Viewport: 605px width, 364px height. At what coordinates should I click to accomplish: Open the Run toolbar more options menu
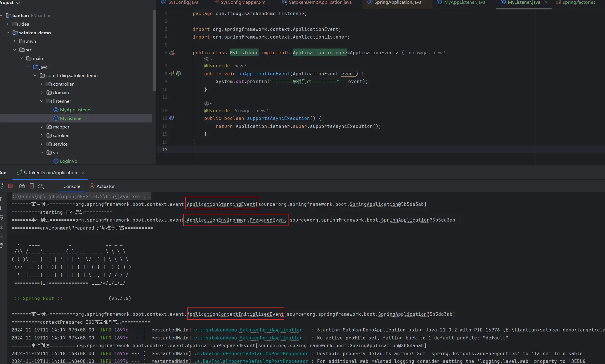point(50,186)
